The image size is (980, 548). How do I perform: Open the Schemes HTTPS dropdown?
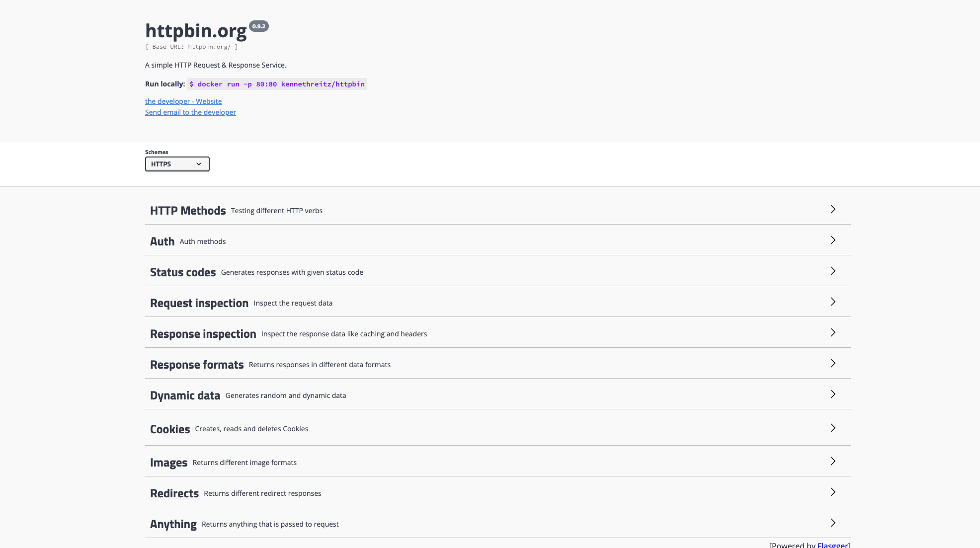177,164
